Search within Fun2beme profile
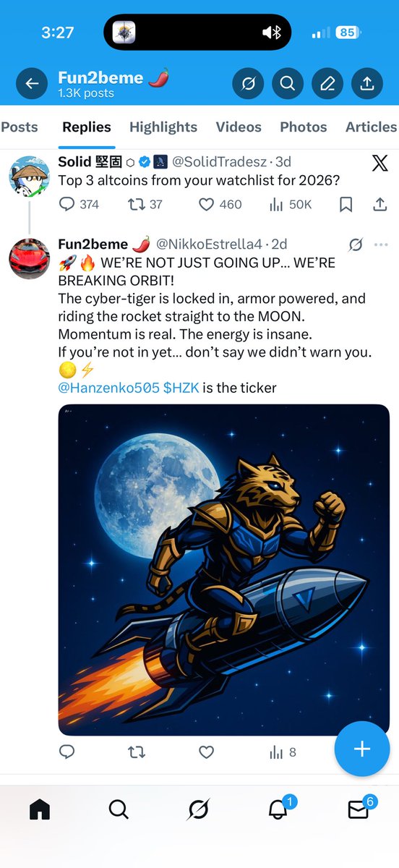This screenshot has width=399, height=868. pyautogui.click(x=288, y=84)
